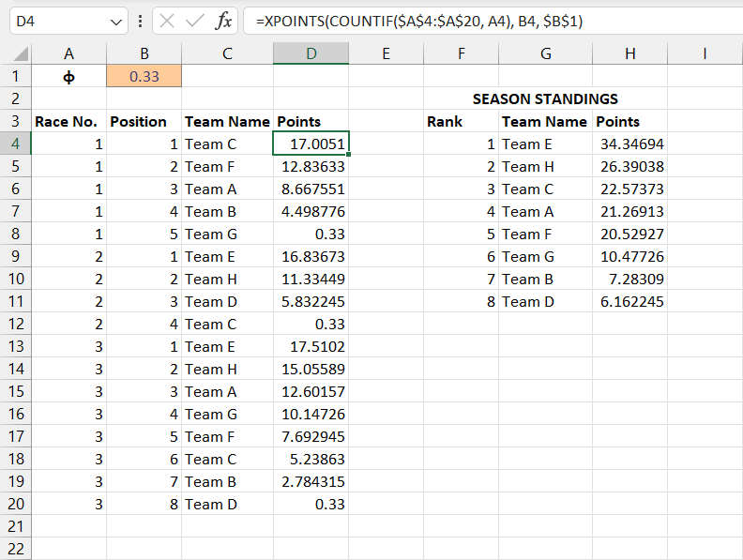
Task: Select row 13 header
Action: pyautogui.click(x=16, y=347)
